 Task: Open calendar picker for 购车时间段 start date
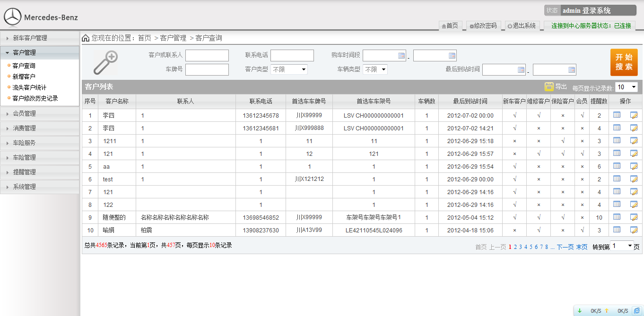point(401,56)
